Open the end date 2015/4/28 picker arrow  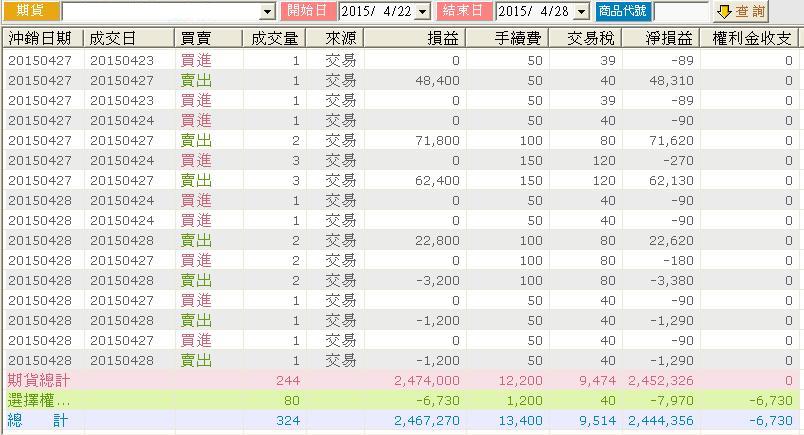[581, 11]
